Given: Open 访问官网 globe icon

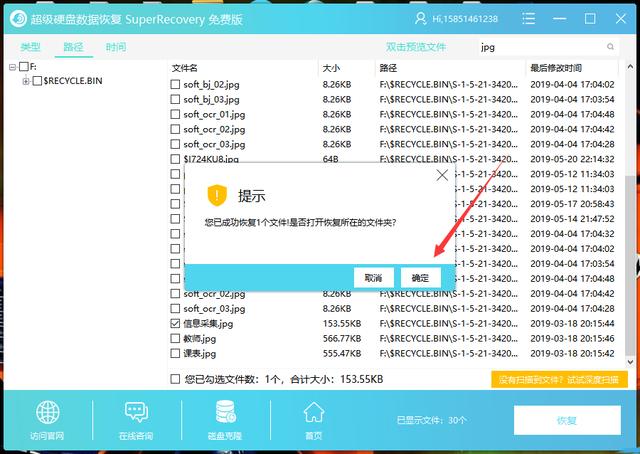Looking at the screenshot, I should 47,412.
